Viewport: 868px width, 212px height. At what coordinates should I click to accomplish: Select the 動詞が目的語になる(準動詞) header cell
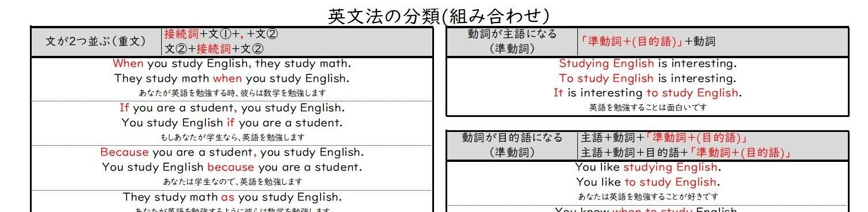click(512, 145)
